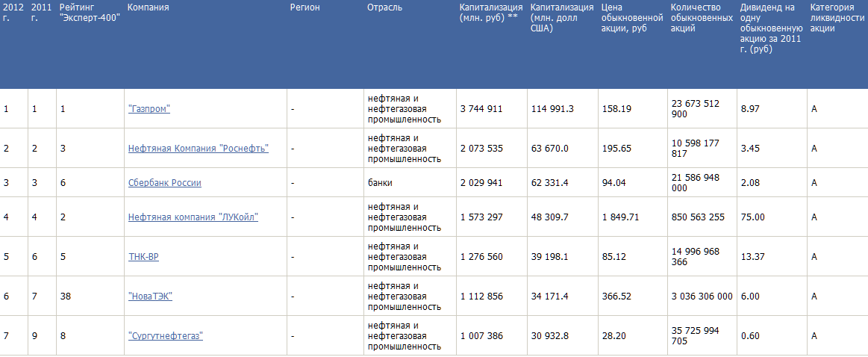Follow the "Сургутнефтегаз" link
The image size is (868, 357).
point(166,336)
